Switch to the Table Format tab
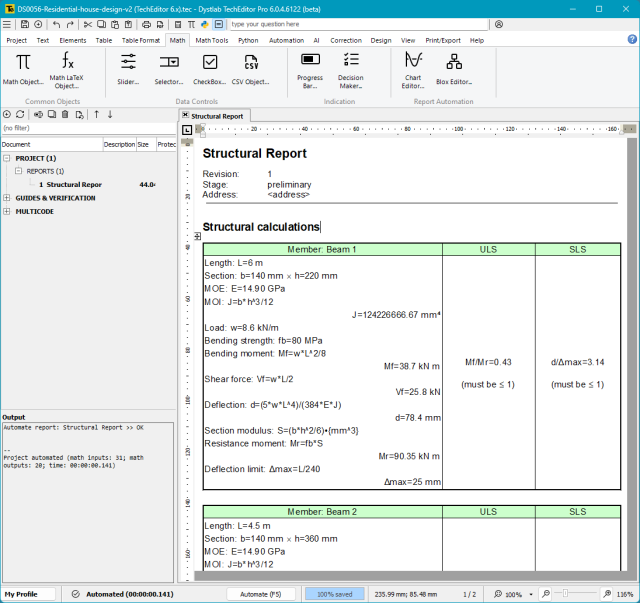This screenshot has height=603, width=640. [x=141, y=40]
